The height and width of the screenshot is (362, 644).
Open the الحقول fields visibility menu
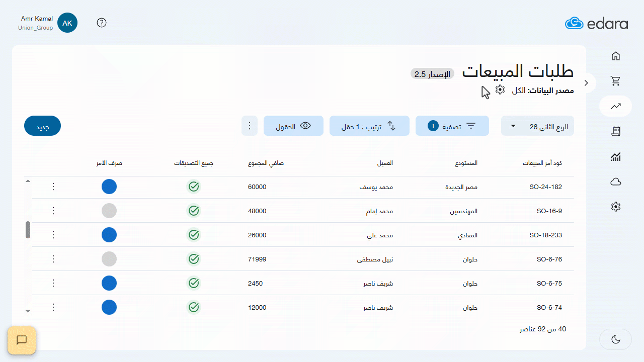pyautogui.click(x=293, y=126)
